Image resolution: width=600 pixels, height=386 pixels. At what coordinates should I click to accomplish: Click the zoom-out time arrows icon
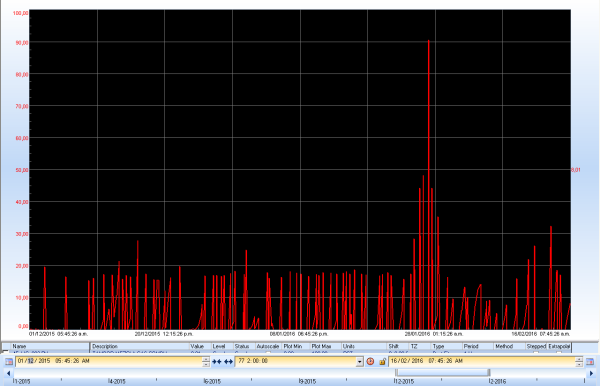coord(228,362)
